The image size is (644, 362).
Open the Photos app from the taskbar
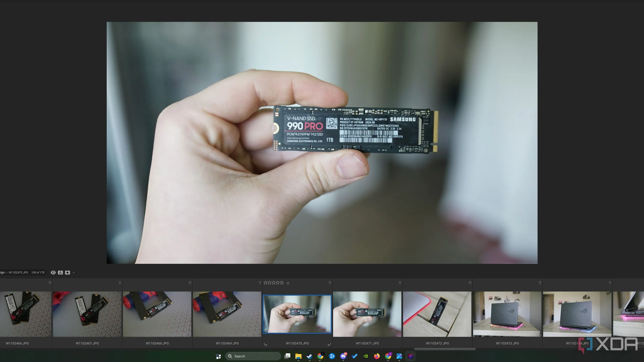[399, 356]
